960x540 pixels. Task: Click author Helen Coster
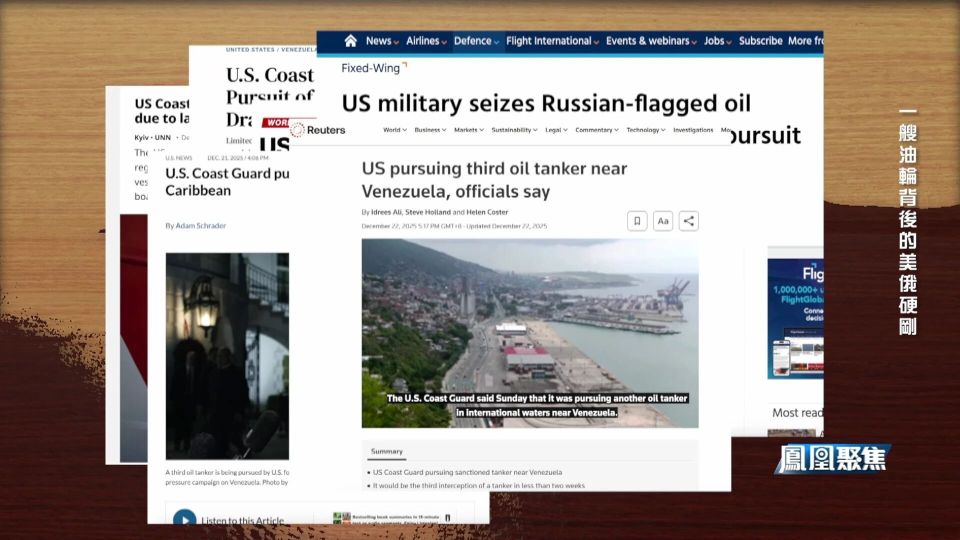[x=487, y=212]
